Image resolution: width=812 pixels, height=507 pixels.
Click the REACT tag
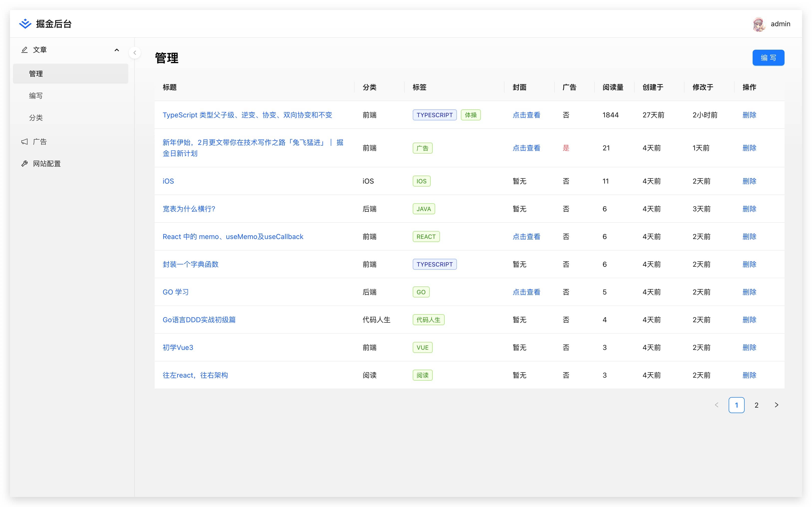(x=426, y=237)
